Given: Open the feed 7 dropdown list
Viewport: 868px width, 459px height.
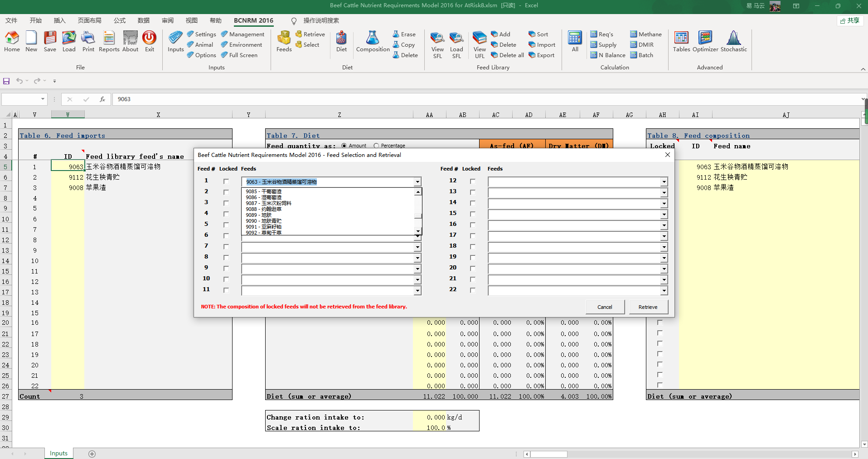Looking at the screenshot, I should pos(417,247).
